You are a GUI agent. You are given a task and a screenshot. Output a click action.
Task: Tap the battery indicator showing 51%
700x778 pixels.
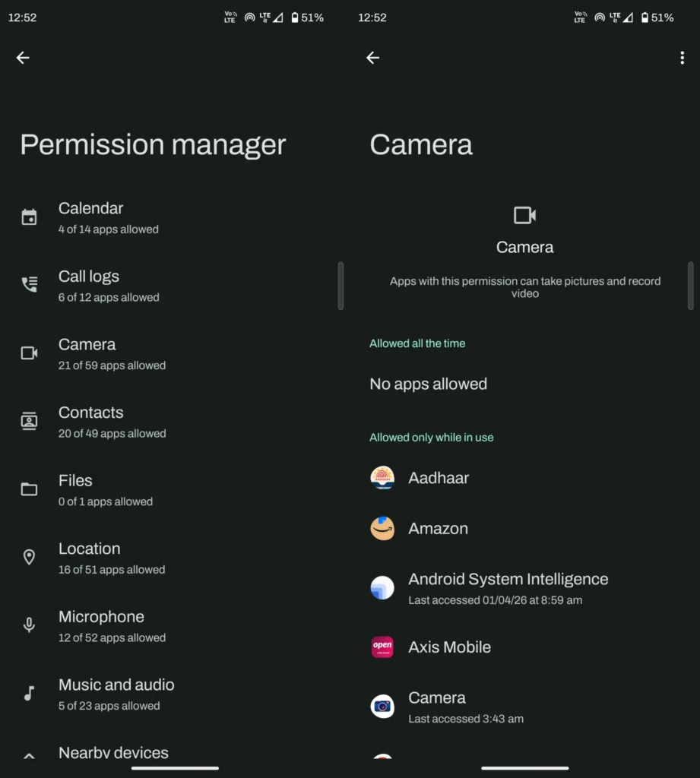pyautogui.click(x=658, y=17)
